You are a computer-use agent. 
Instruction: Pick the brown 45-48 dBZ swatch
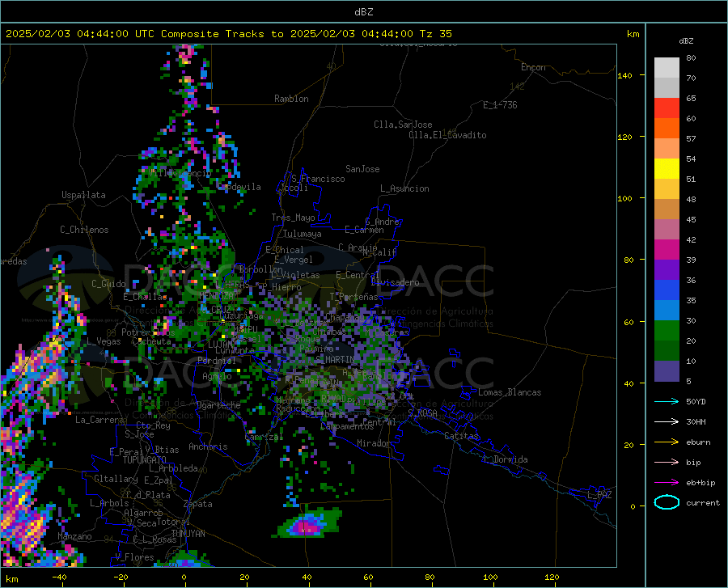(667, 209)
